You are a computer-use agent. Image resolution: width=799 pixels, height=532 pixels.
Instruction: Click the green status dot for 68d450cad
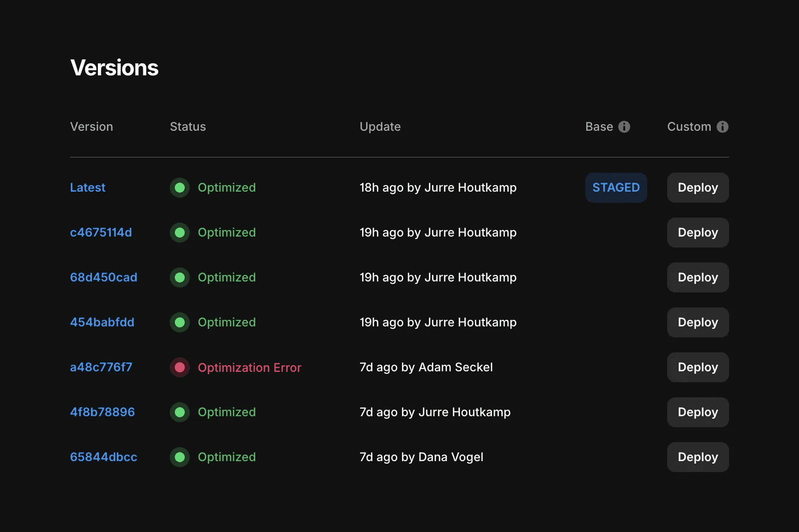coord(180,277)
